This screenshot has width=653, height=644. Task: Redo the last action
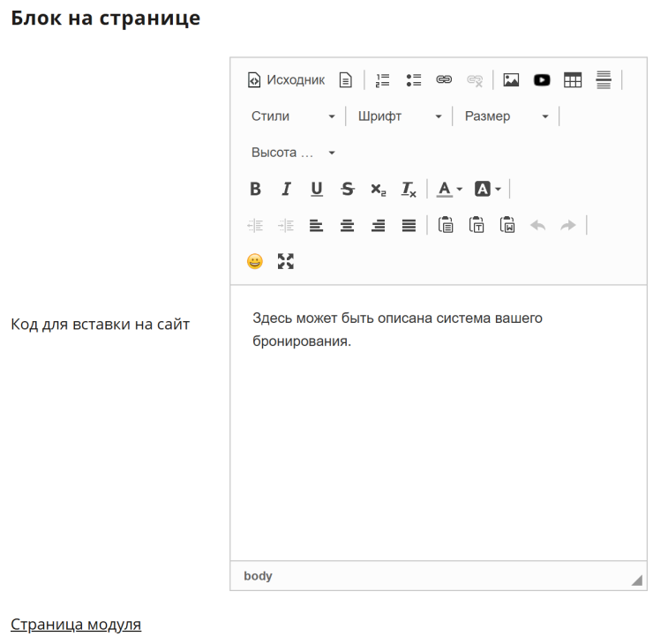(568, 226)
